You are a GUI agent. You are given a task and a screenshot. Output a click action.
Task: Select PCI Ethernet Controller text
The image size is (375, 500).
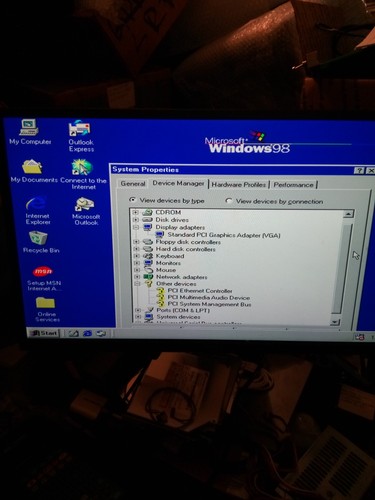click(x=200, y=291)
